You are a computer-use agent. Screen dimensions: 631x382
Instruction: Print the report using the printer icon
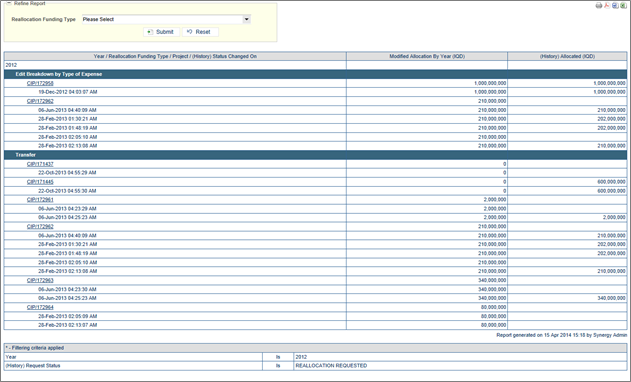click(x=599, y=6)
